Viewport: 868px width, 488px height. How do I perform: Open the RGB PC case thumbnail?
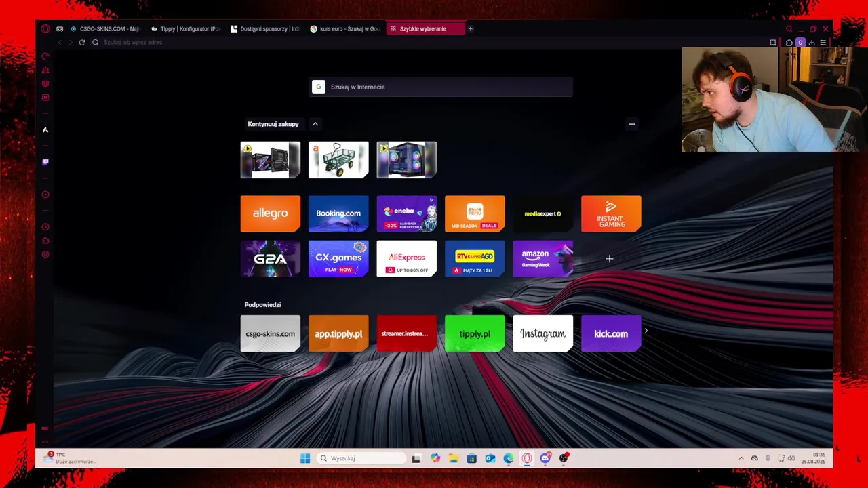407,160
